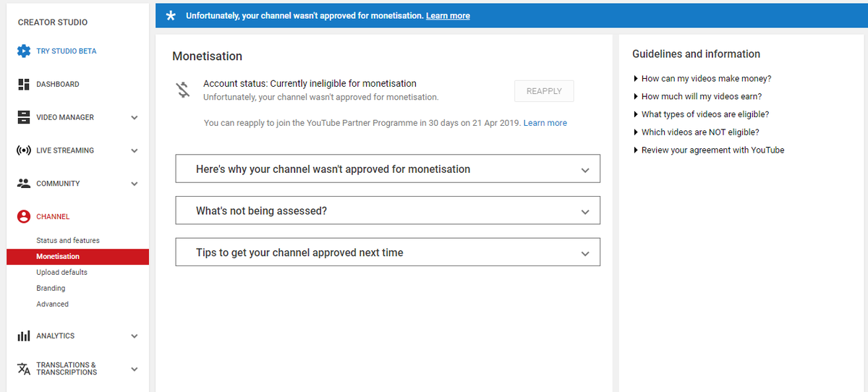Click the Translations & Transcriptions icon

[24, 369]
